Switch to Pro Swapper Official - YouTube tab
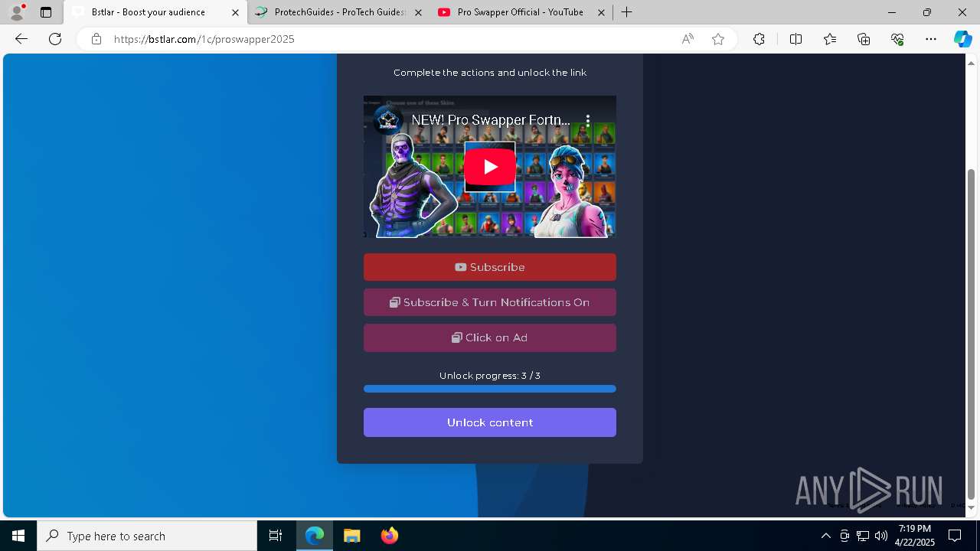This screenshot has width=980, height=551. [x=521, y=12]
